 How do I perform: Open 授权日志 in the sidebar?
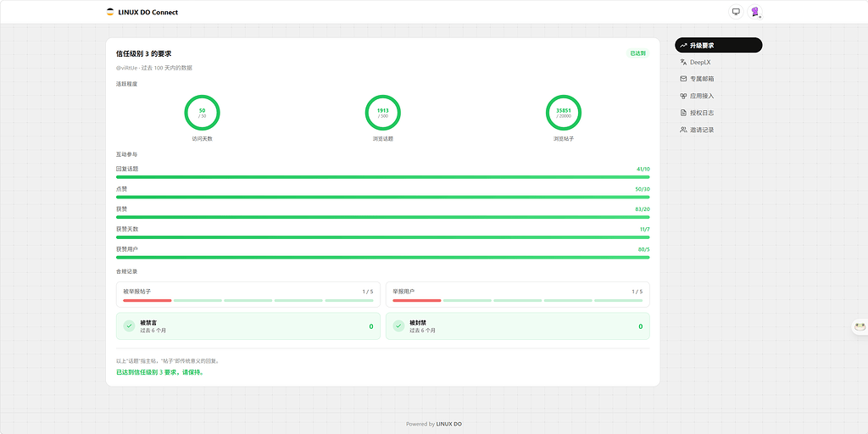[719, 113]
